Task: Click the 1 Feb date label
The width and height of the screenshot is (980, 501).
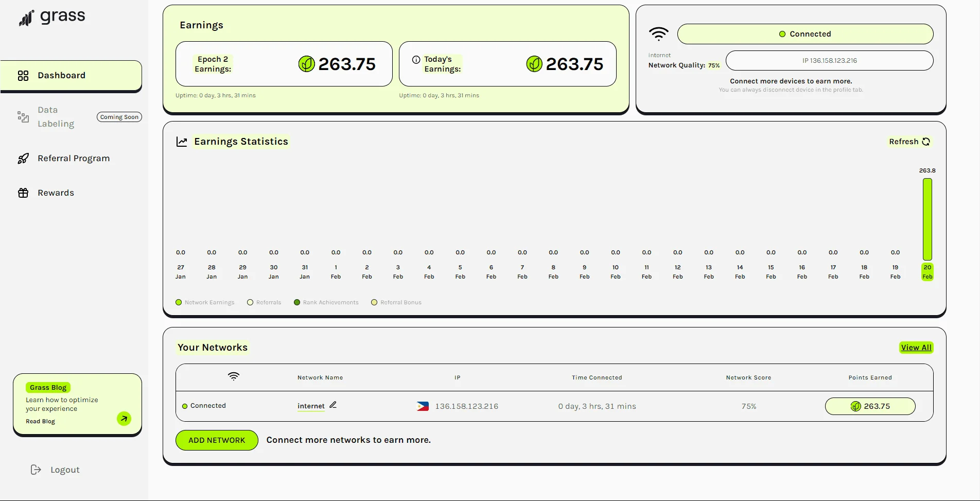Action: [336, 272]
